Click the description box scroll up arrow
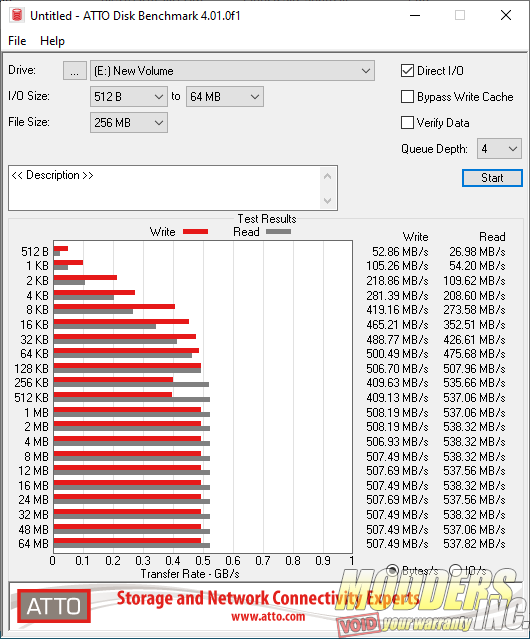Screen dimensions: 530x639 [328, 176]
